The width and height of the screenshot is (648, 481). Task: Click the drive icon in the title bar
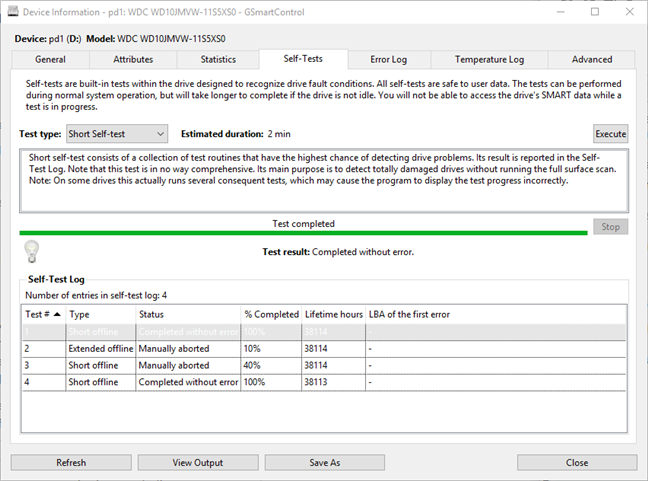(13, 11)
